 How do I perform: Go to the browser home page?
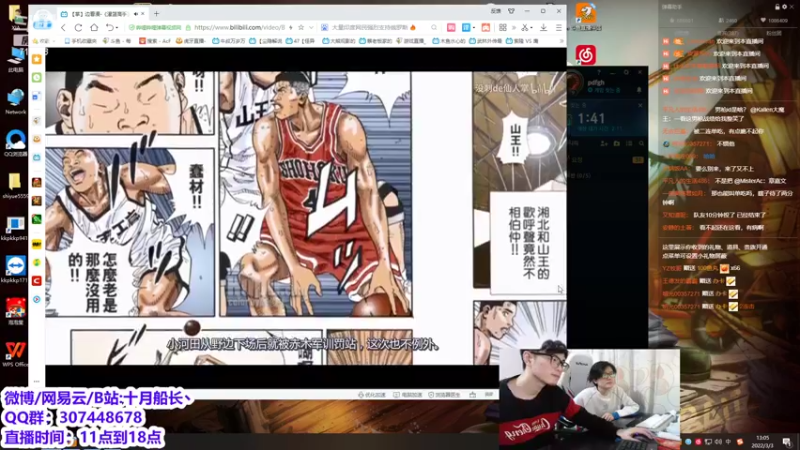coord(94,28)
